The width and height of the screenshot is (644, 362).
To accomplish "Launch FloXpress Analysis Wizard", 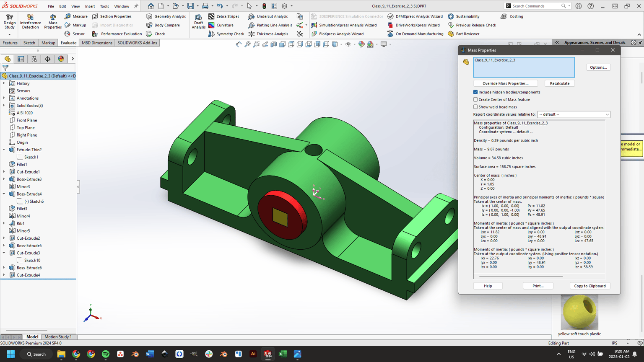I will pyautogui.click(x=337, y=34).
